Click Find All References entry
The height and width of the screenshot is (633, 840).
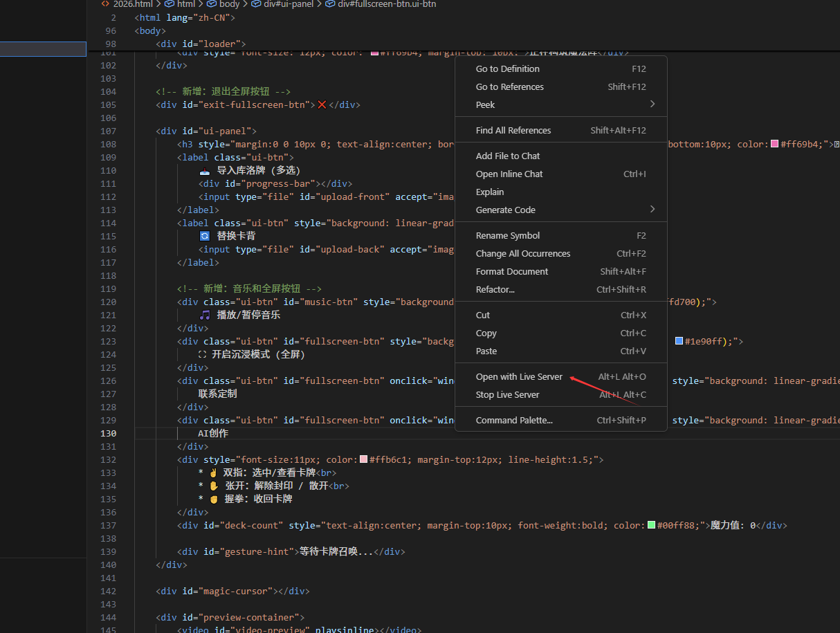click(x=513, y=131)
